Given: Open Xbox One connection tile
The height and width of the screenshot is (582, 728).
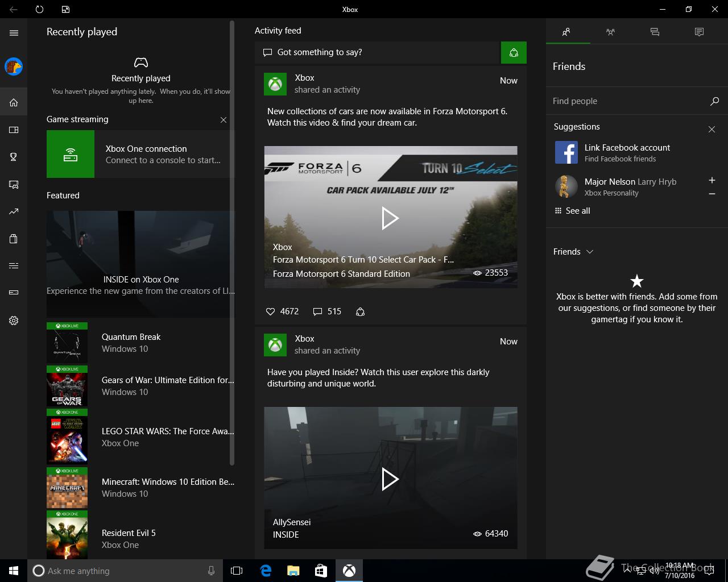Looking at the screenshot, I should click(x=140, y=154).
